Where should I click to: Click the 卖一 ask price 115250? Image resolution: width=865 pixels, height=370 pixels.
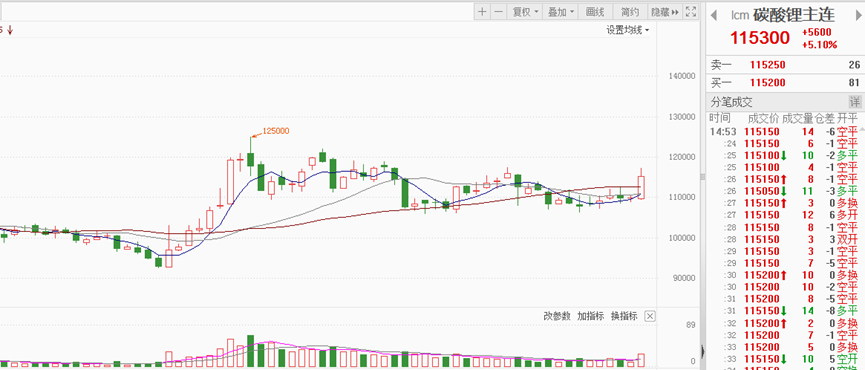point(767,65)
